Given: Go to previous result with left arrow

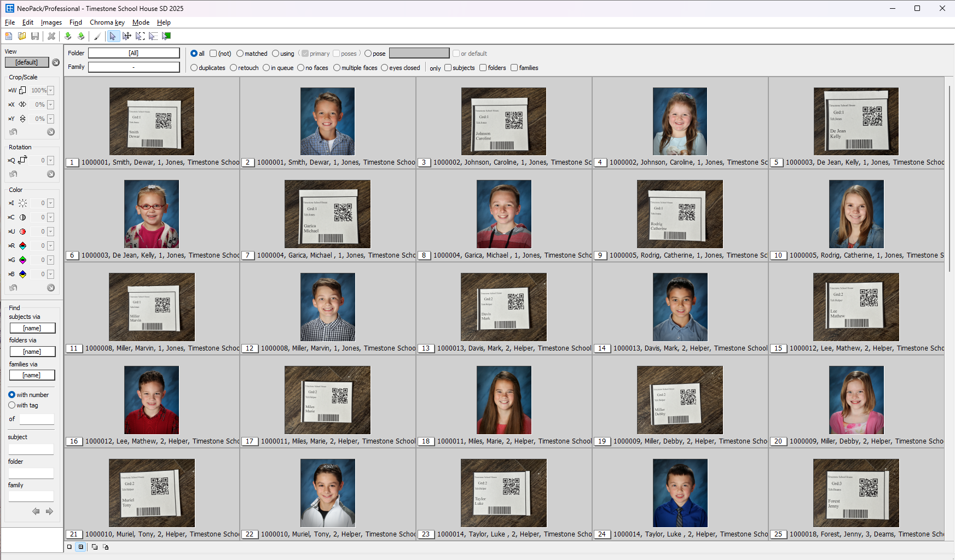Looking at the screenshot, I should point(36,511).
